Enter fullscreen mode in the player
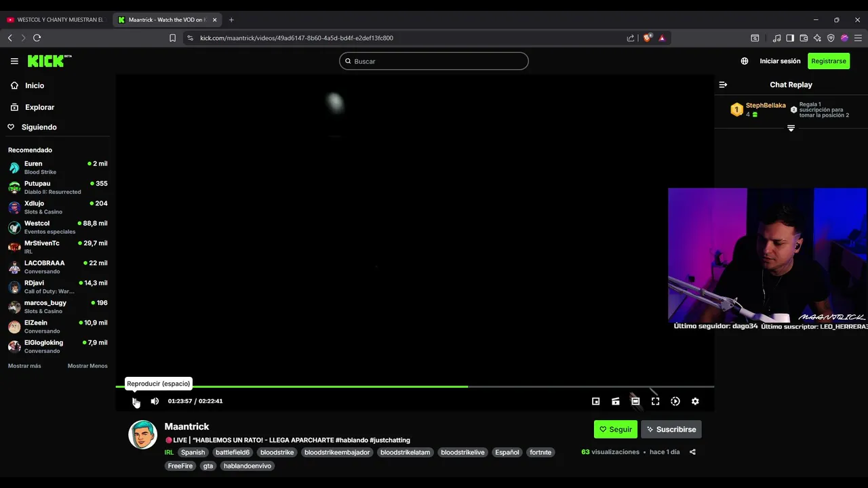 655,401
